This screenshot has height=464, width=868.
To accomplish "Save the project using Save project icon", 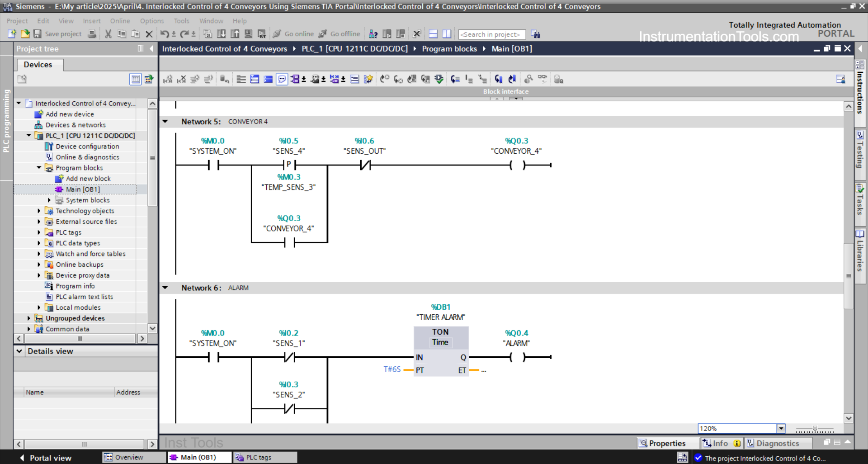I will 38,34.
